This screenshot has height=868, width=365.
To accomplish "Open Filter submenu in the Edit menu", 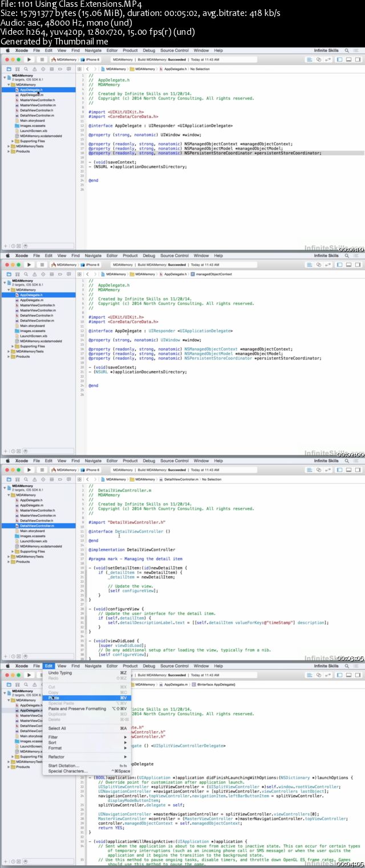I will coord(87,737).
